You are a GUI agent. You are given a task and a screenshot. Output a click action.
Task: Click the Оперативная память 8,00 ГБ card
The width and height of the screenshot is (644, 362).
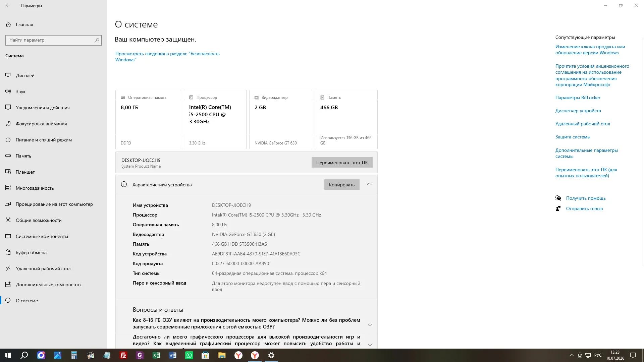pos(148,119)
